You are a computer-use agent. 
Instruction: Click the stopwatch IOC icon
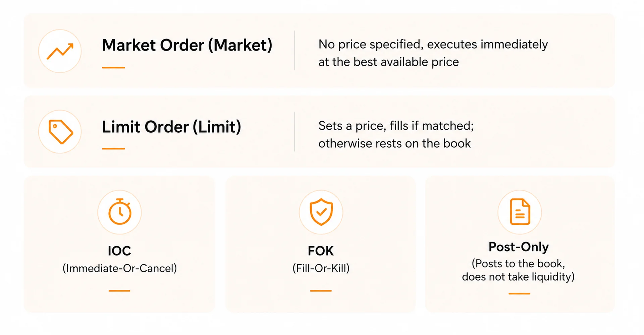tap(119, 212)
